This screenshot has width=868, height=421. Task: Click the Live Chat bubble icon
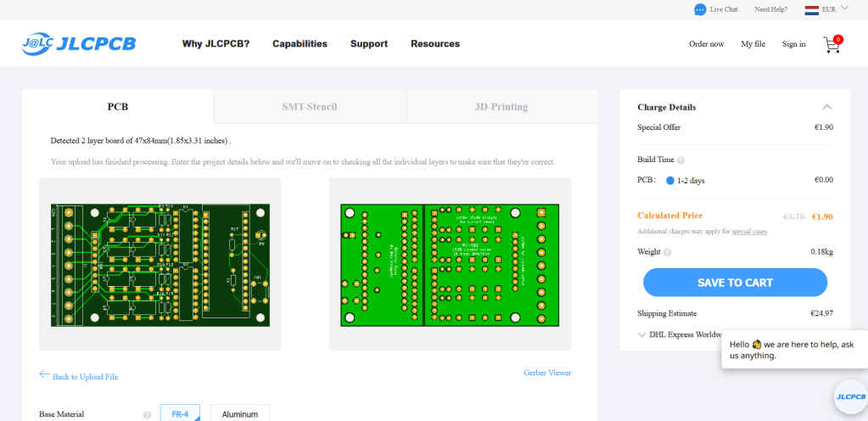700,9
